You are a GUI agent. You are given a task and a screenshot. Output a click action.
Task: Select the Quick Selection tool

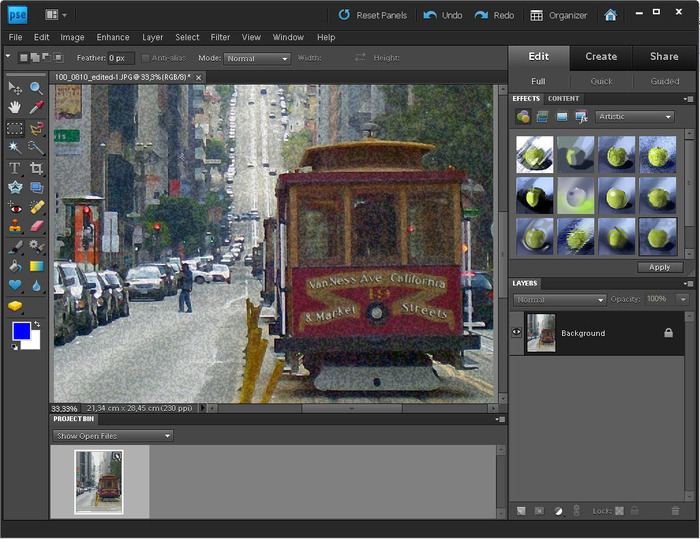click(x=36, y=147)
